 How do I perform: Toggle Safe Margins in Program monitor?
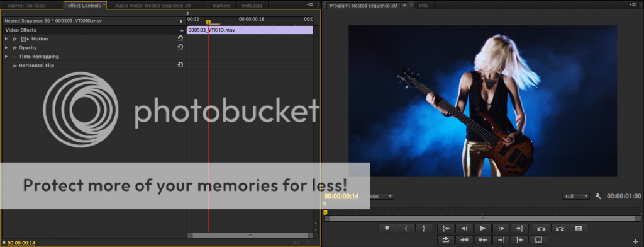[x=538, y=239]
